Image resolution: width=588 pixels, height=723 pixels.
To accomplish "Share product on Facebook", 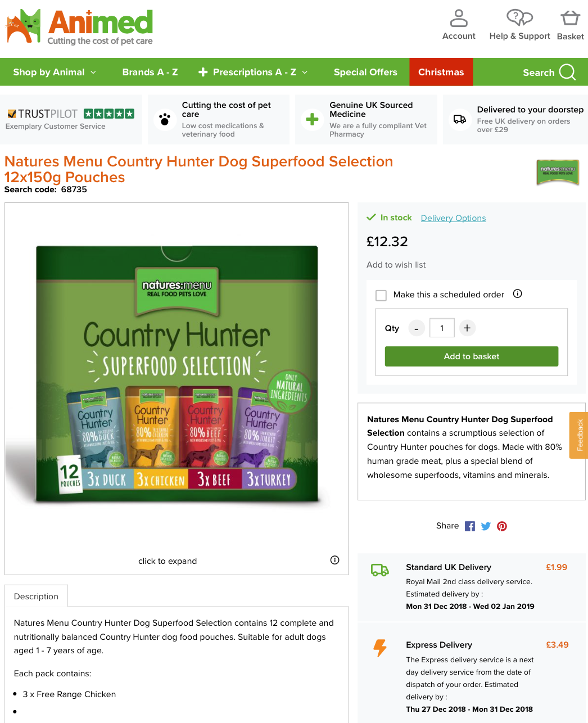I will (x=470, y=526).
